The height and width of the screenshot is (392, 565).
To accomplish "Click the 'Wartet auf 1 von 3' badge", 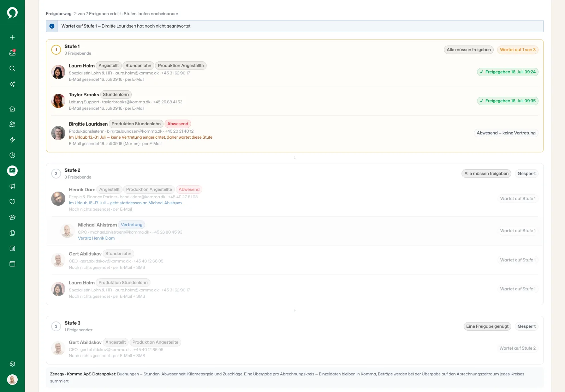I will coord(518,50).
